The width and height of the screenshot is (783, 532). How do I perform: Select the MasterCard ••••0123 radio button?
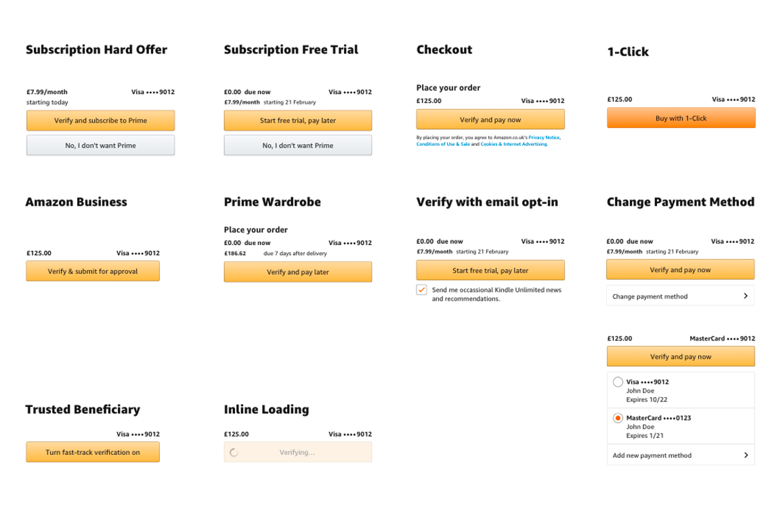(x=618, y=418)
